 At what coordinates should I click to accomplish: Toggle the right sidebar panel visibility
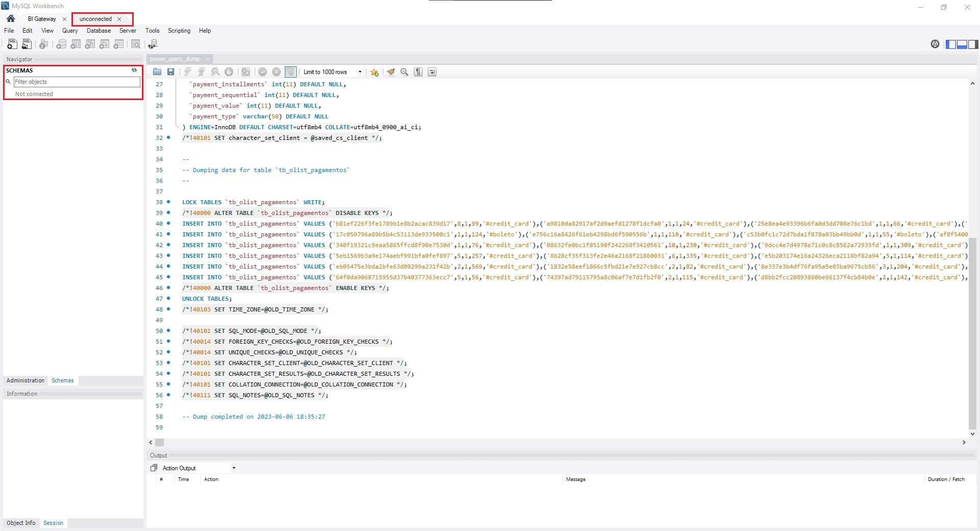(x=973, y=44)
